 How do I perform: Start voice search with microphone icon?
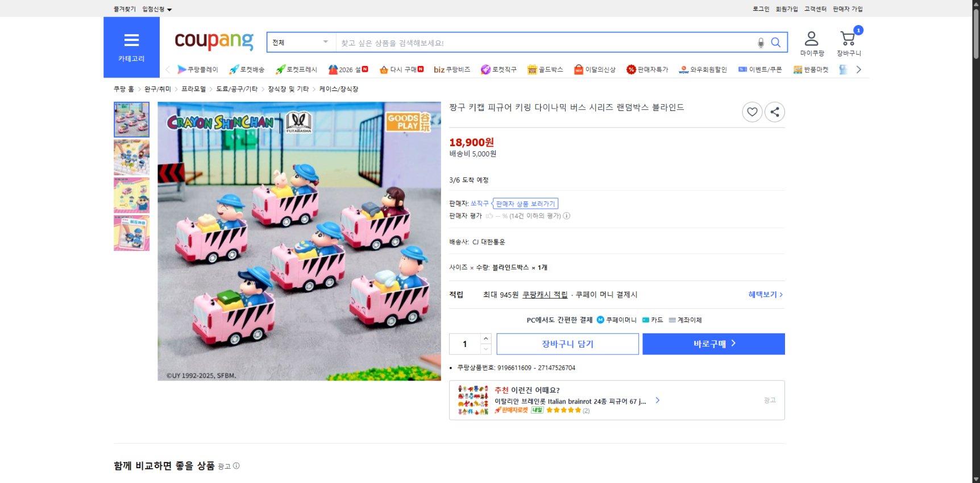point(760,42)
